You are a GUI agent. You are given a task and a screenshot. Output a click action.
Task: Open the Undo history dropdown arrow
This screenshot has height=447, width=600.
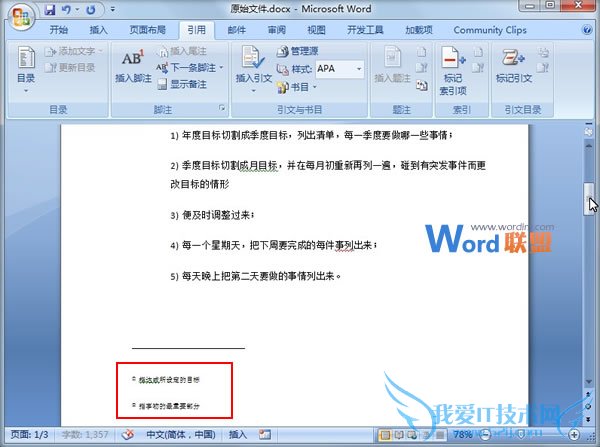point(77,10)
